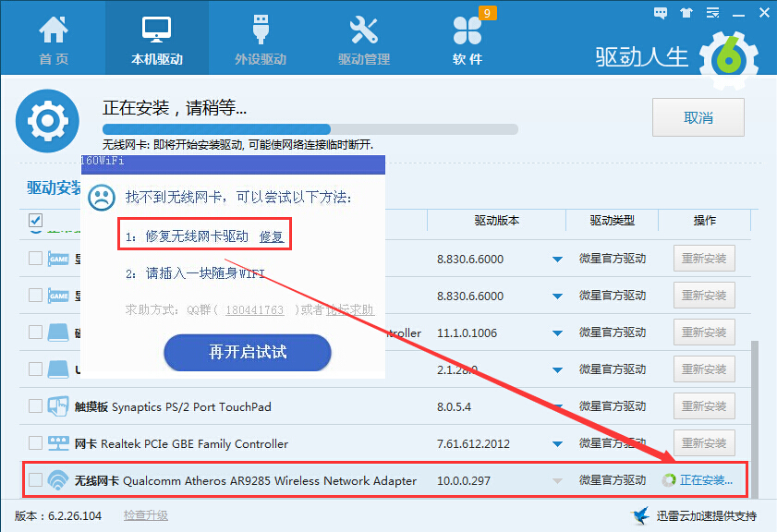Click the touchpad icon beside Synaptics TouchPad
777x532 pixels.
tap(58, 406)
